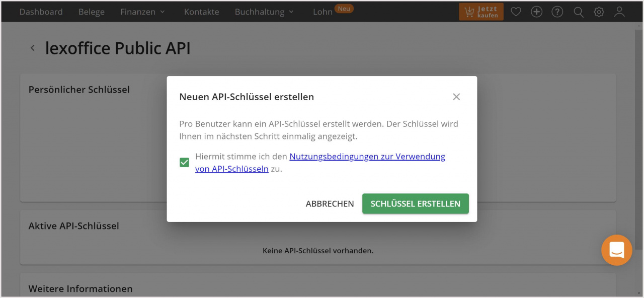The image size is (644, 298).
Task: Click the SCHLÜSSEL ERSTELLEN button
Action: [x=416, y=204]
